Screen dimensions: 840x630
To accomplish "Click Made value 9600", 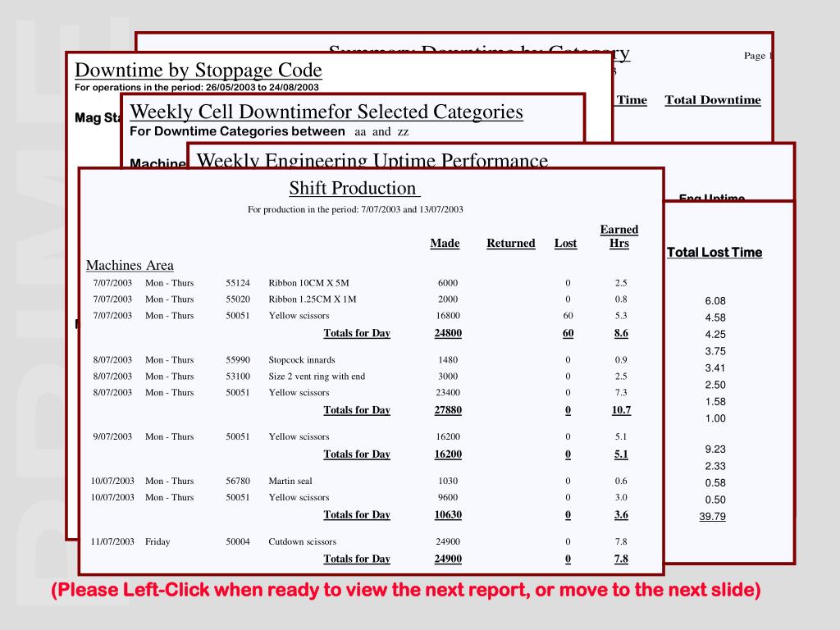I will [x=448, y=497].
